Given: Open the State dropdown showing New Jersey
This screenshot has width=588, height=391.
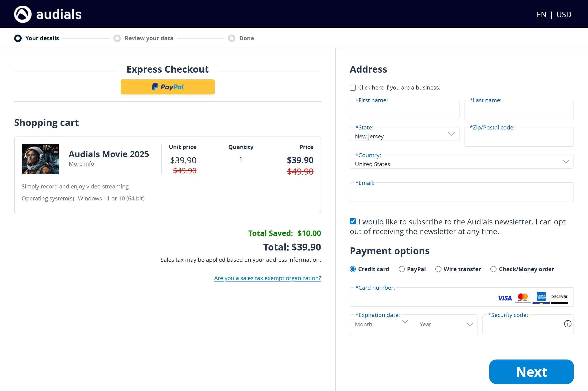Looking at the screenshot, I should point(404,134).
